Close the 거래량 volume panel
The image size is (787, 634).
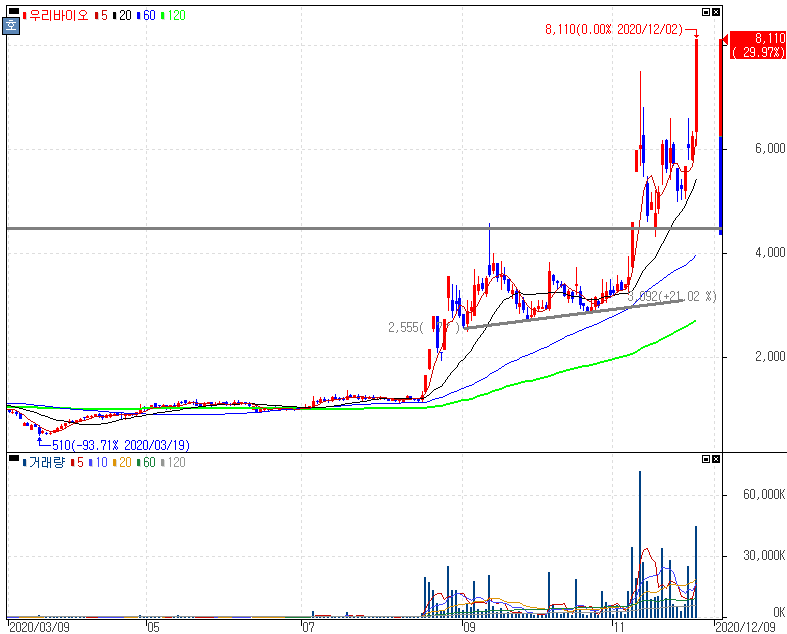(x=716, y=459)
